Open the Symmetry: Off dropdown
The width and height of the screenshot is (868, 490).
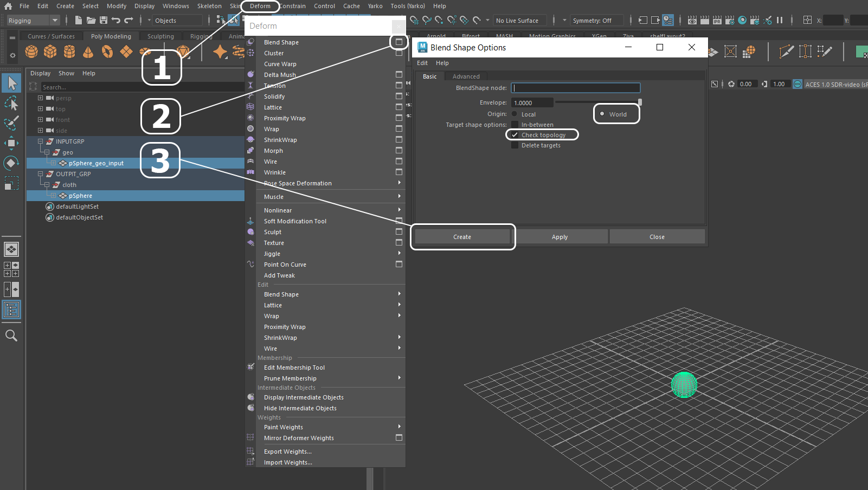pos(596,20)
